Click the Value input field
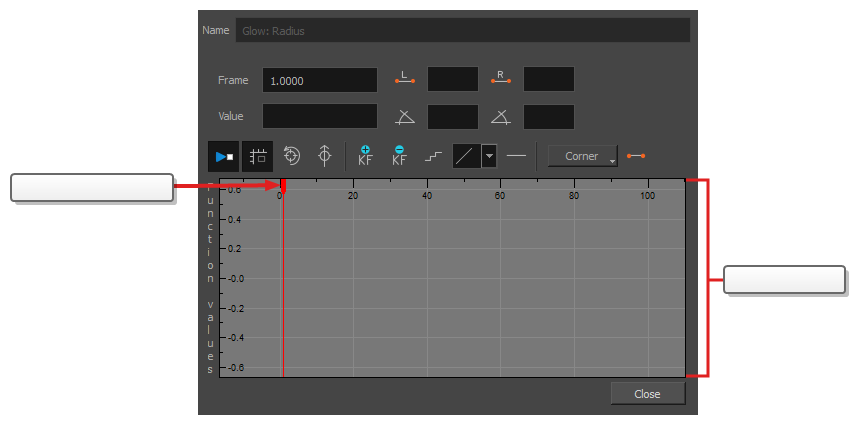 (x=320, y=117)
